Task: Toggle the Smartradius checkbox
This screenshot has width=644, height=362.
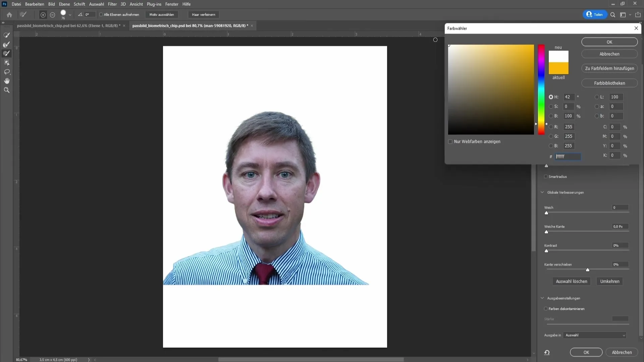Action: [546, 177]
